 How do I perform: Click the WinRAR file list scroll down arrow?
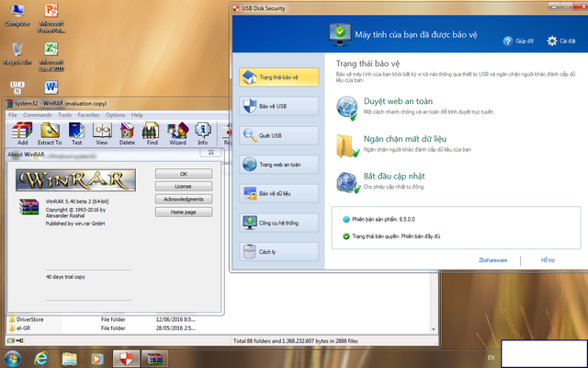434,329
